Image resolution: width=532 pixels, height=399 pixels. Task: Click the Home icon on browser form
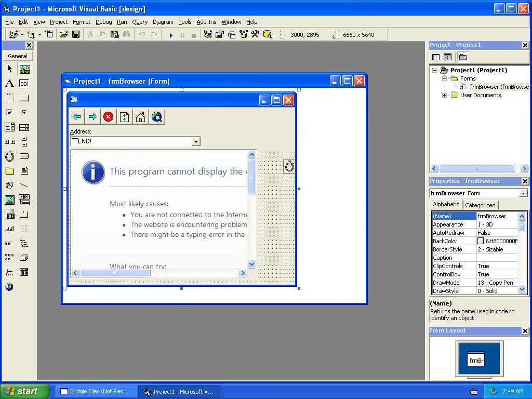click(140, 117)
